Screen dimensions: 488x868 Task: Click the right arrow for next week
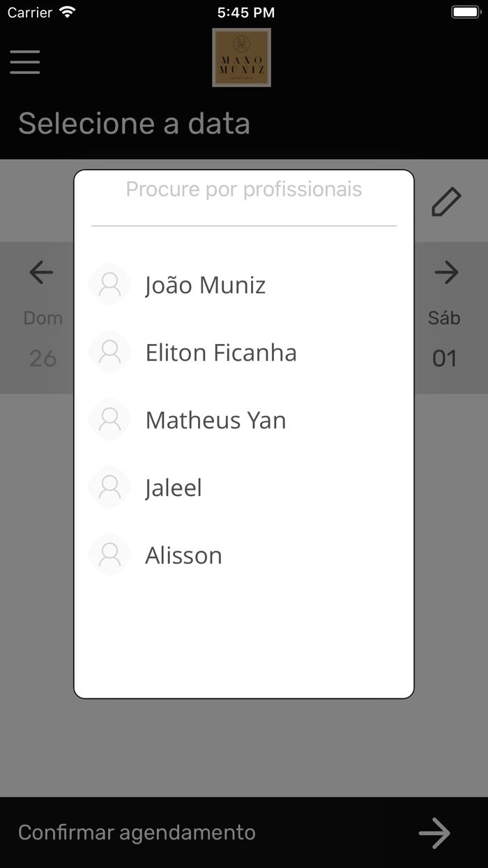(x=447, y=273)
